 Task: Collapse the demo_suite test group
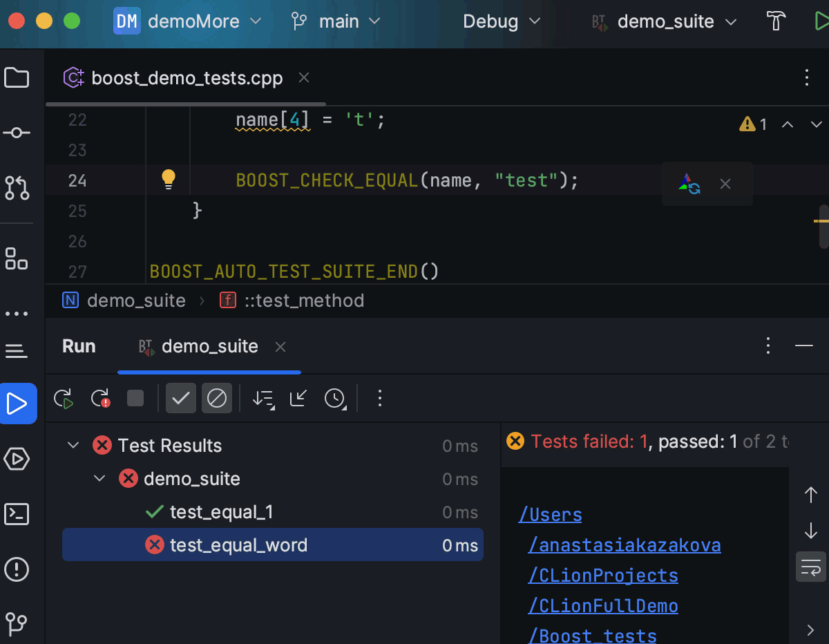(x=99, y=478)
